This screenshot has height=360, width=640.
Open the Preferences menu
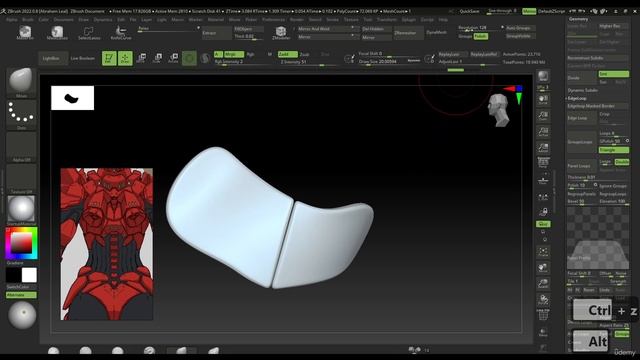[x=273, y=20]
